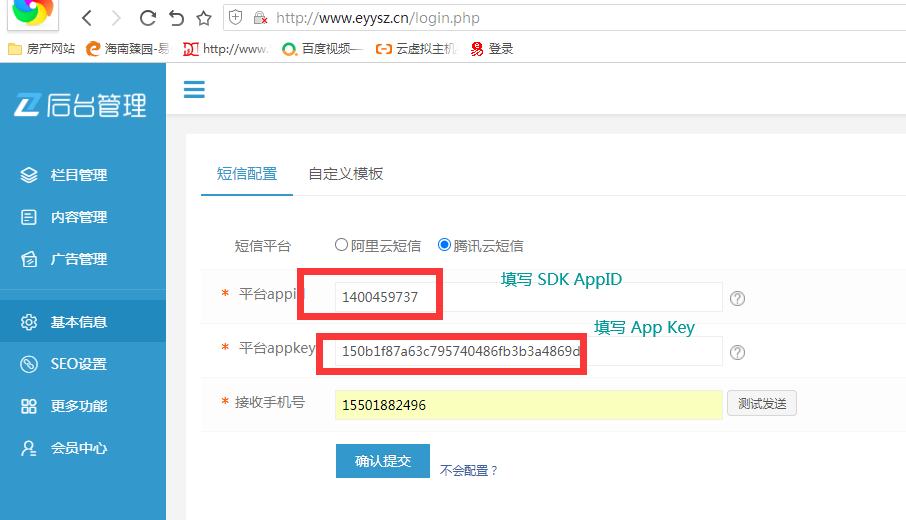Click help icon next to appkey field

pos(737,352)
